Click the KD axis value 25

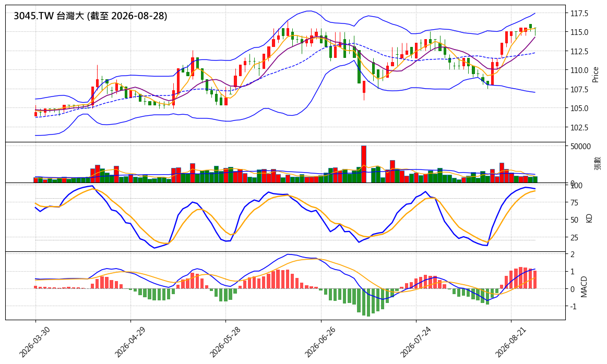575,237
